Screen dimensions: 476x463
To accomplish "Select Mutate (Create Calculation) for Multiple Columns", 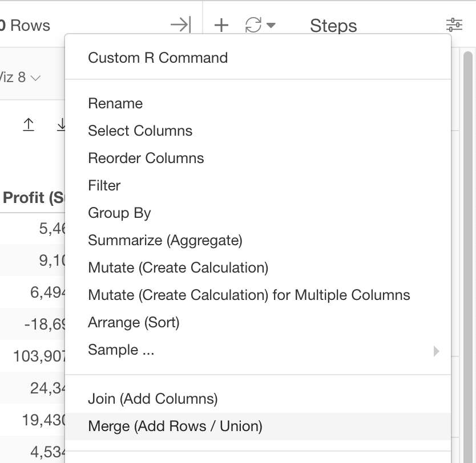I will (249, 295).
